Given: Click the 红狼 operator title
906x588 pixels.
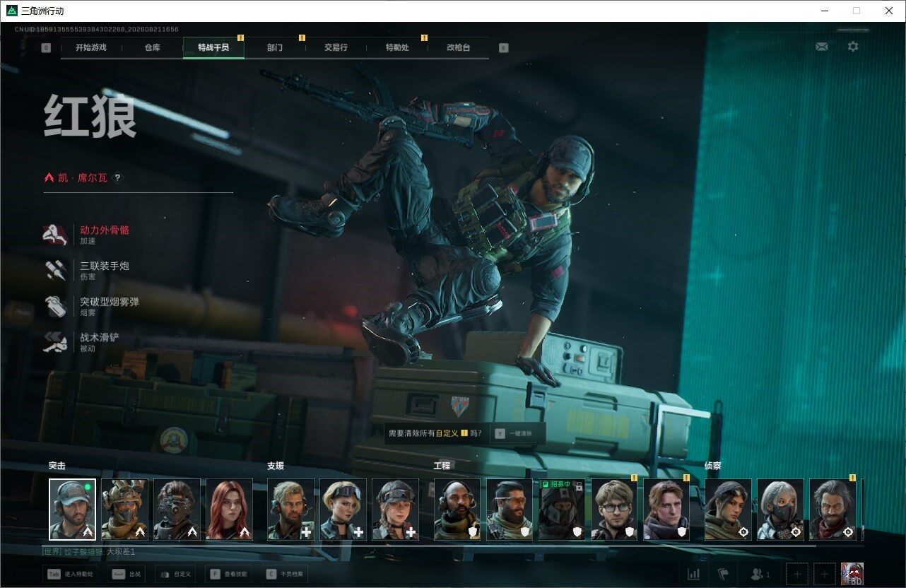Looking at the screenshot, I should click(x=90, y=117).
